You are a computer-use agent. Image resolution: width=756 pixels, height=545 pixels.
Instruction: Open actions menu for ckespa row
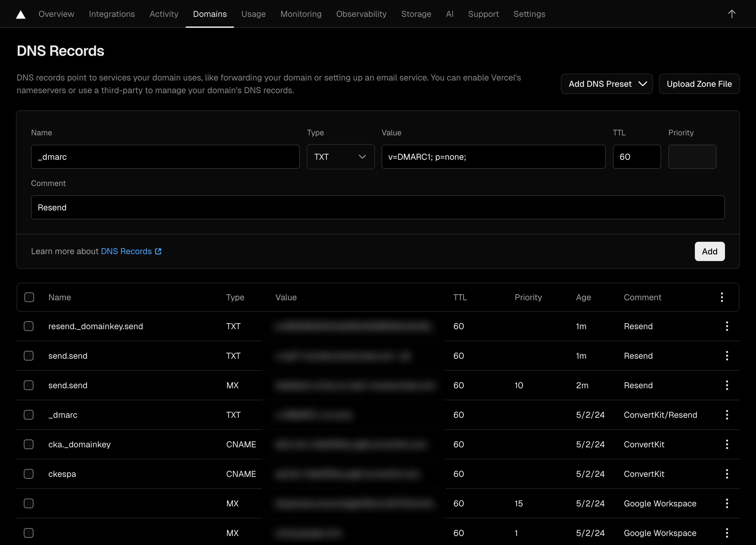click(727, 474)
